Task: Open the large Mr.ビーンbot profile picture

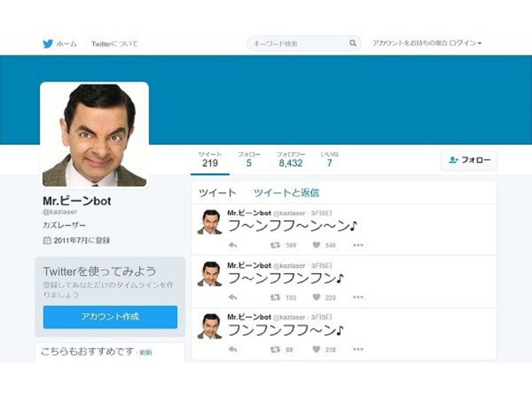Action: (95, 135)
